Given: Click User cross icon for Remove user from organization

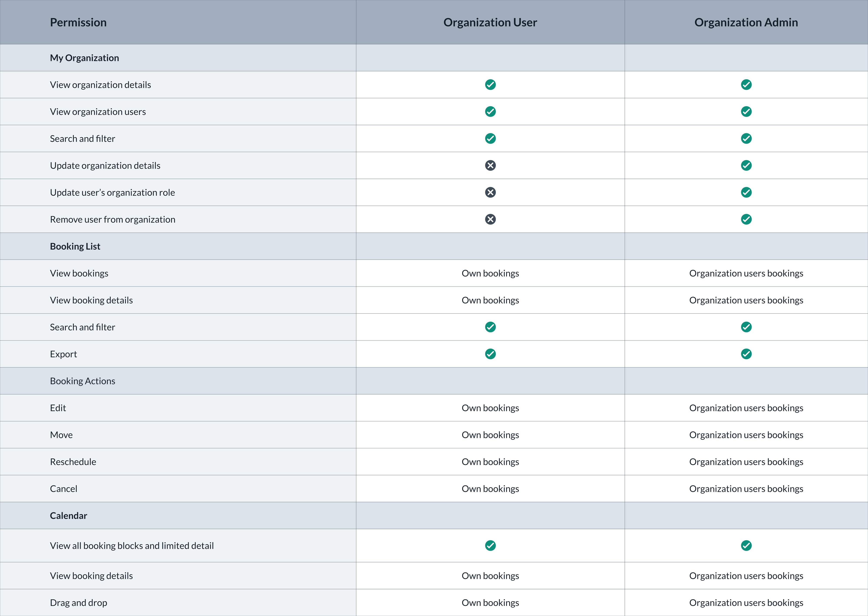Looking at the screenshot, I should click(x=490, y=219).
